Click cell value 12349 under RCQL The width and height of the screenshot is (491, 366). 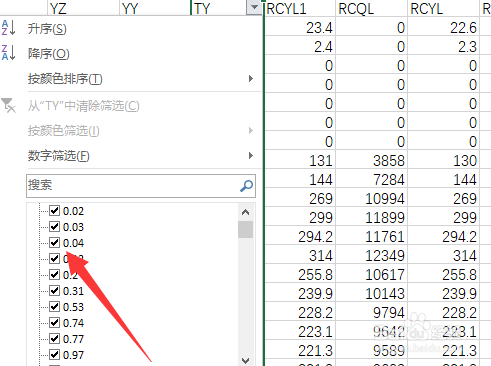(372, 255)
